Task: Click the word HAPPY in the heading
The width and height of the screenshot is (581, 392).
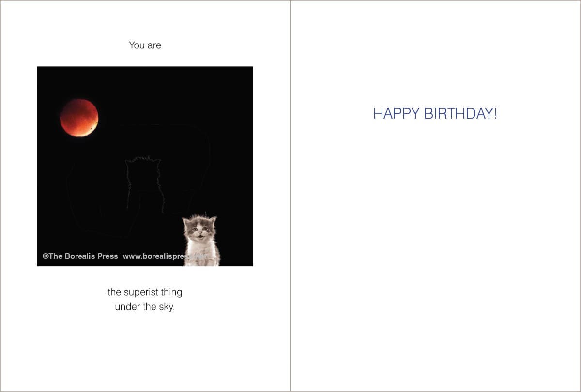Action: coord(397,114)
